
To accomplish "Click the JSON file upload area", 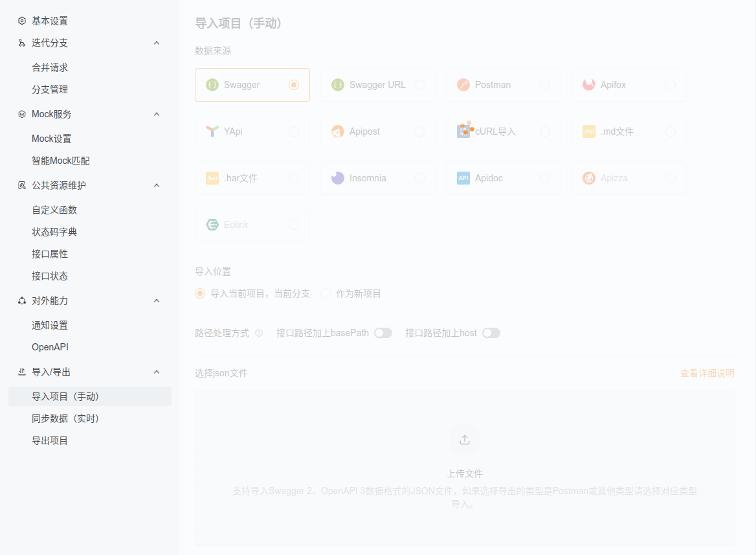I will pos(464,470).
